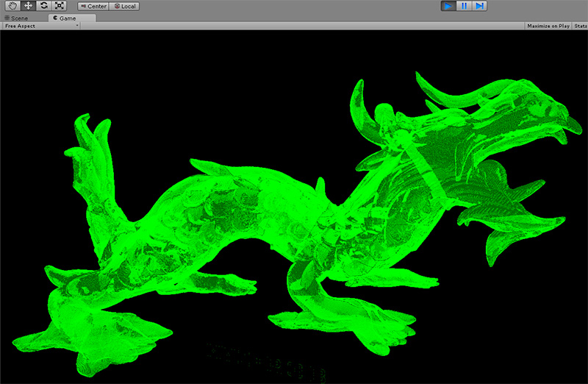Show the Stats overlay
This screenshot has height=384, width=588.
[x=580, y=26]
